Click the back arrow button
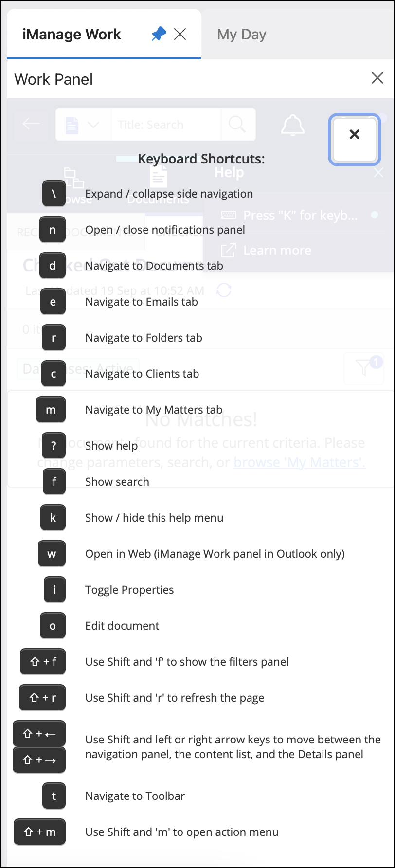This screenshot has width=395, height=868. (32, 125)
